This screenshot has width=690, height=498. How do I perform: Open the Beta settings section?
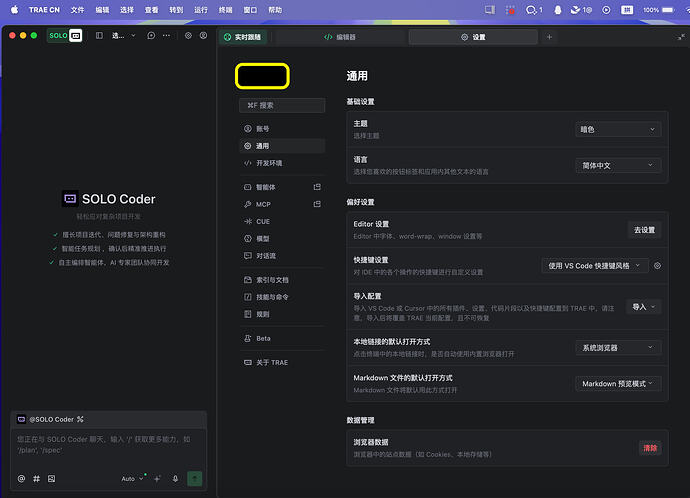pos(282,338)
